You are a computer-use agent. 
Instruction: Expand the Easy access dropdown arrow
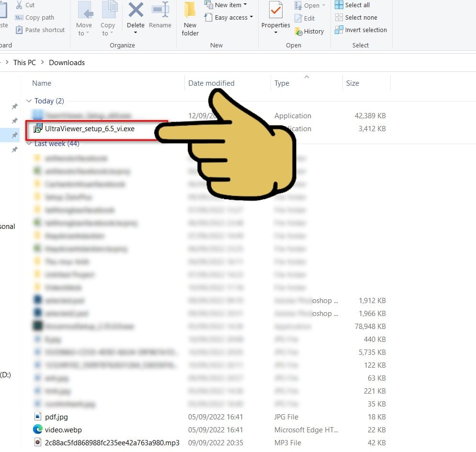[251, 17]
